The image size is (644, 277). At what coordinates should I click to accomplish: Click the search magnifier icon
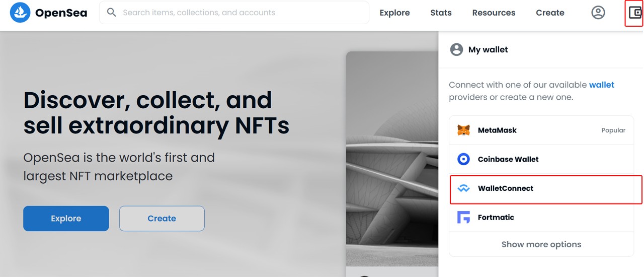[112, 13]
